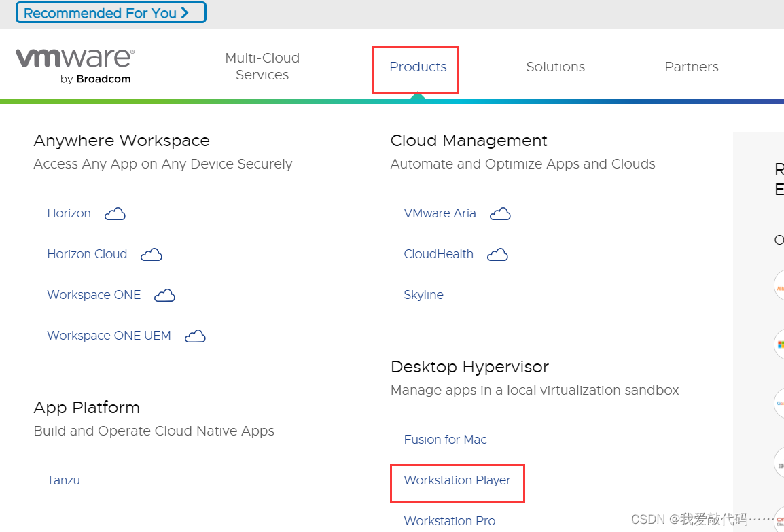The width and height of the screenshot is (784, 532).
Task: Click the chevron arrow in Recommended For You
Action: click(185, 12)
